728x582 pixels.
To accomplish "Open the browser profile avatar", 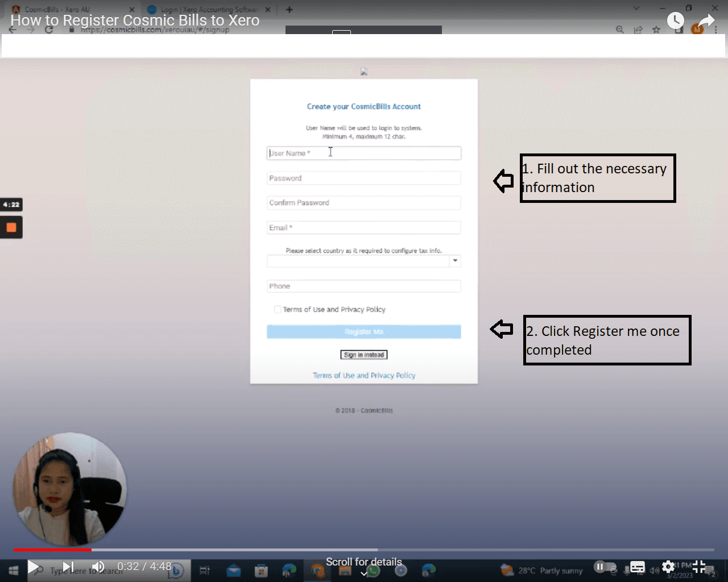I will click(x=697, y=30).
